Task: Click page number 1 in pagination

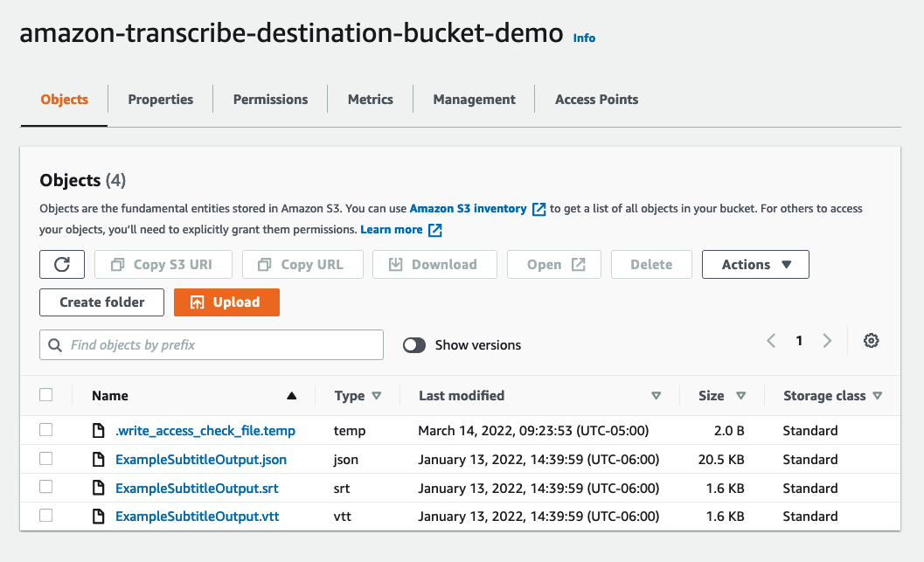Action: [799, 341]
